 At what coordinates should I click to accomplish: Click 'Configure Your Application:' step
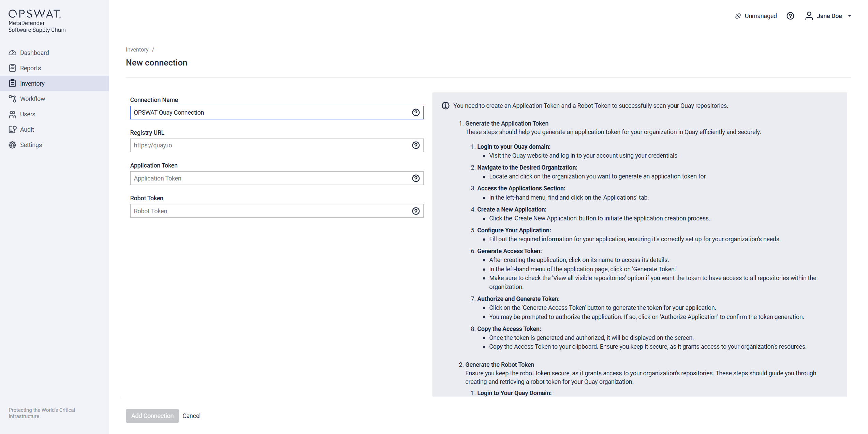click(x=514, y=230)
